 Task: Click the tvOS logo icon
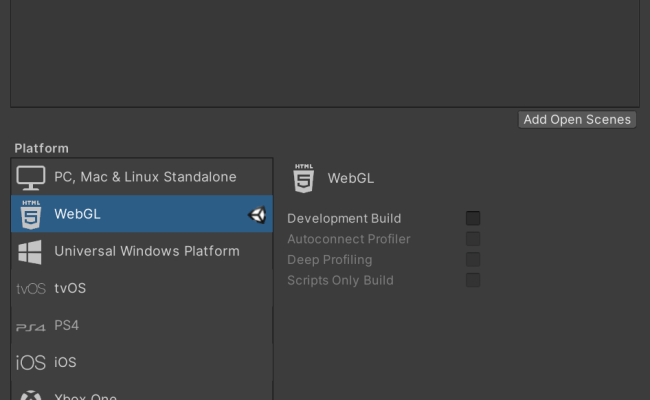click(x=31, y=288)
